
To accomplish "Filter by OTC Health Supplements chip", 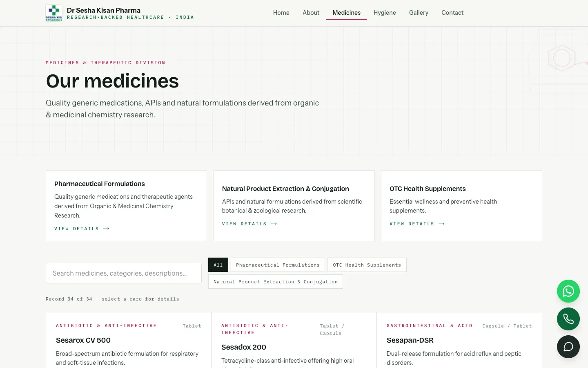I will click(367, 265).
